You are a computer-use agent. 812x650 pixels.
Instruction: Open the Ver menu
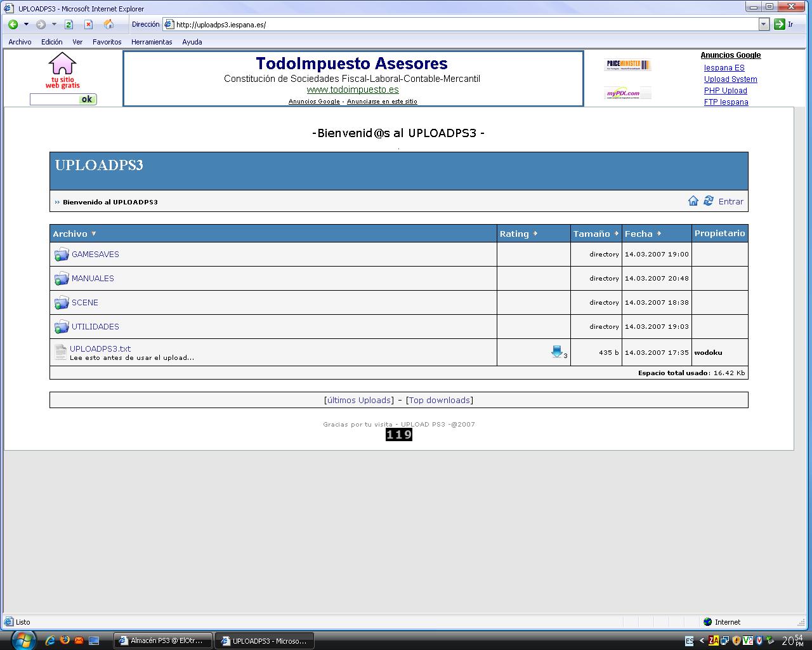pyautogui.click(x=77, y=42)
